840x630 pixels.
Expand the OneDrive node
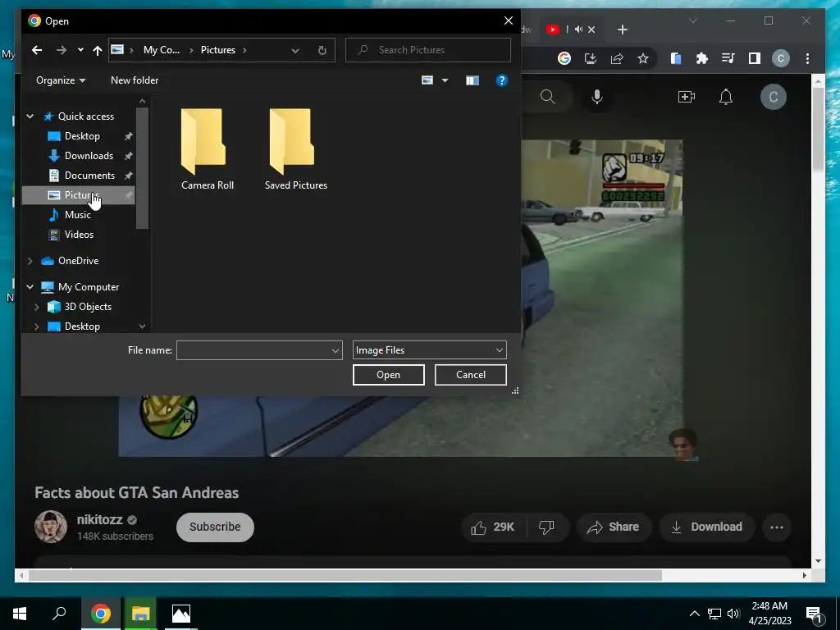(x=30, y=261)
